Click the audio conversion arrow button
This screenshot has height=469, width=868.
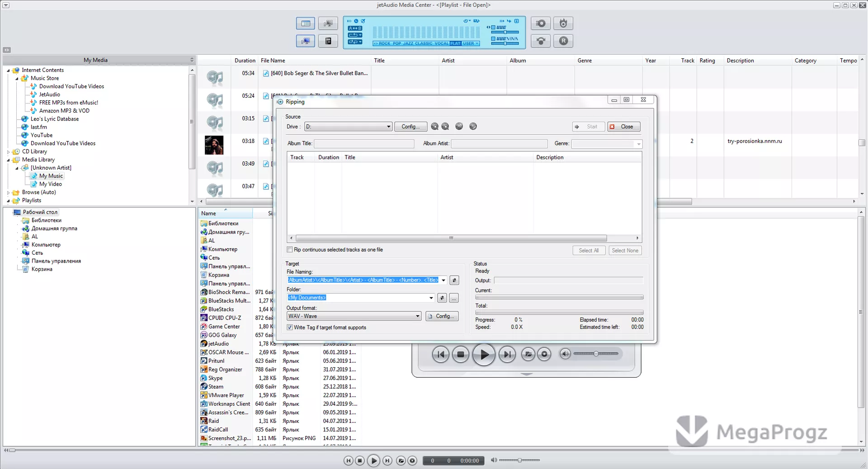[541, 41]
